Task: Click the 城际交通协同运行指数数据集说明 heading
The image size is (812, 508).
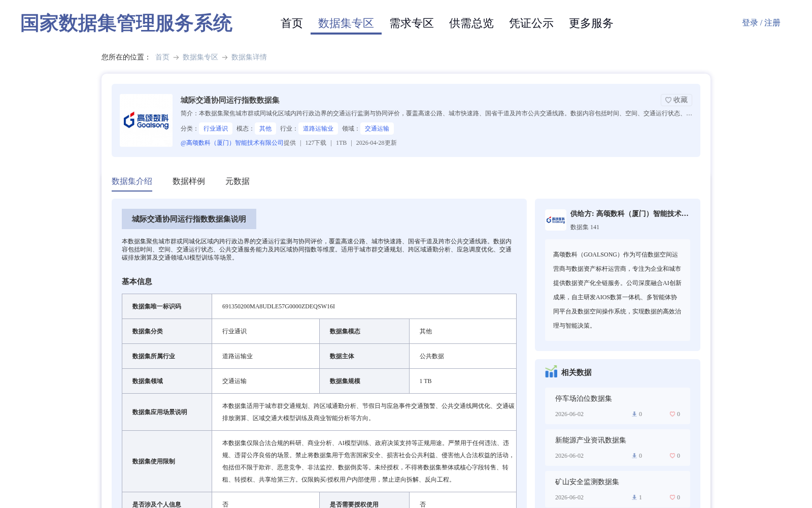Action: 189,219
